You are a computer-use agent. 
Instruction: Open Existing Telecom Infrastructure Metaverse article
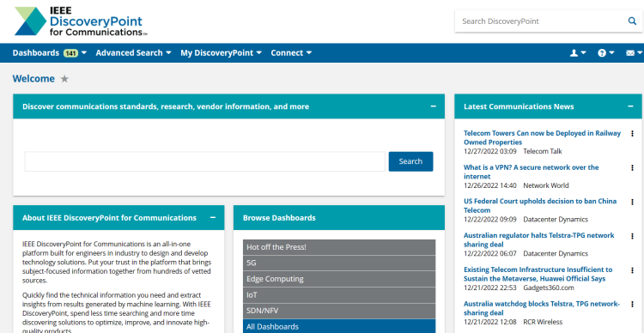point(538,275)
